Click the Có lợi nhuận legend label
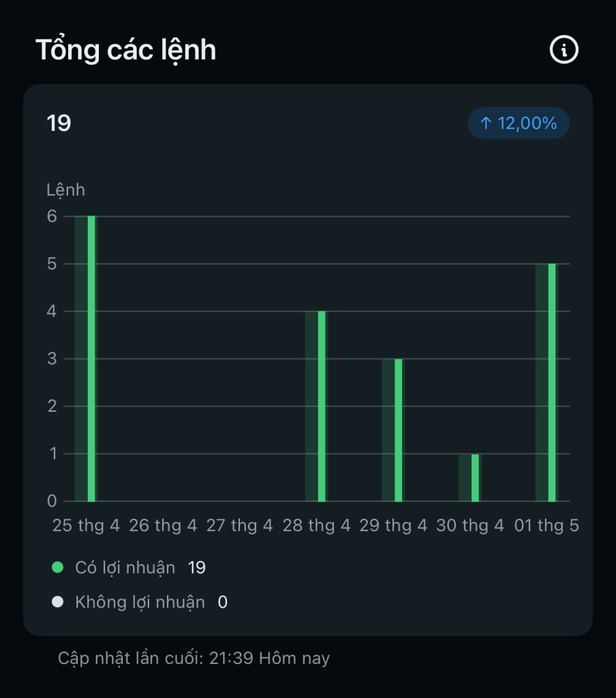 pyautogui.click(x=125, y=568)
